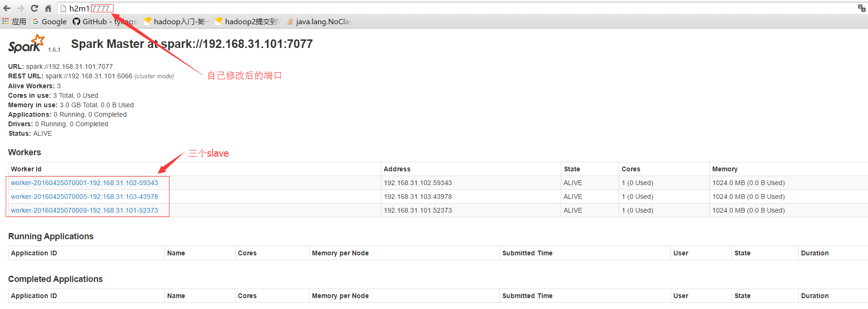Click the Alive Workers: 3 line
The image size is (868, 309).
click(x=34, y=86)
